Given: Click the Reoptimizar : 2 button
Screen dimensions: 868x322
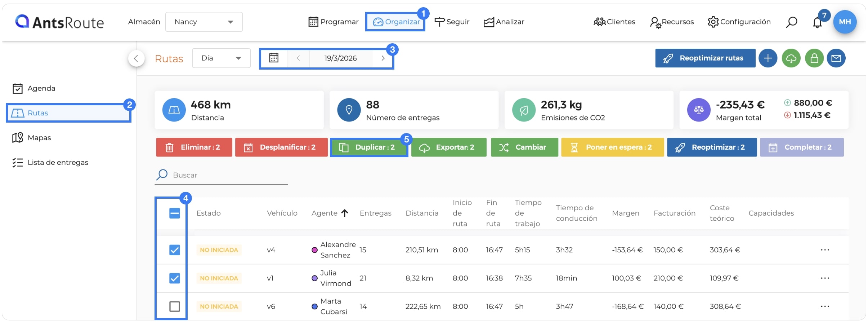Looking at the screenshot, I should (712, 147).
